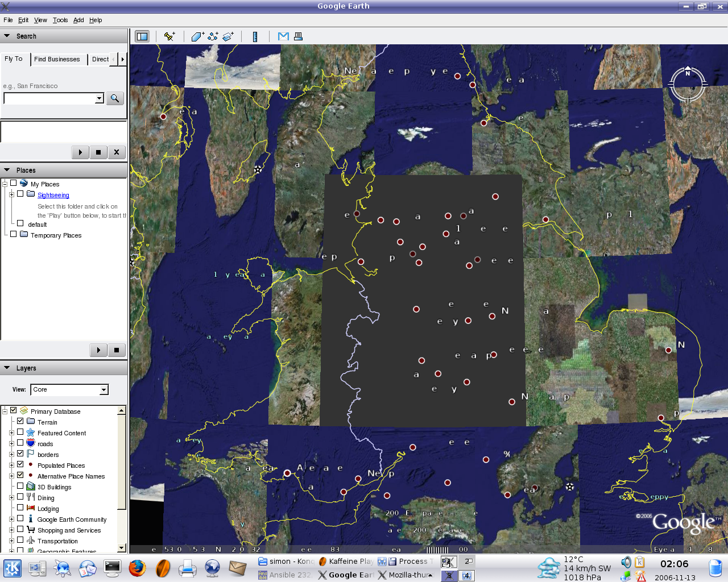Click the volume speaker tray icon
Viewport: 728px width, 582px height.
point(626,562)
